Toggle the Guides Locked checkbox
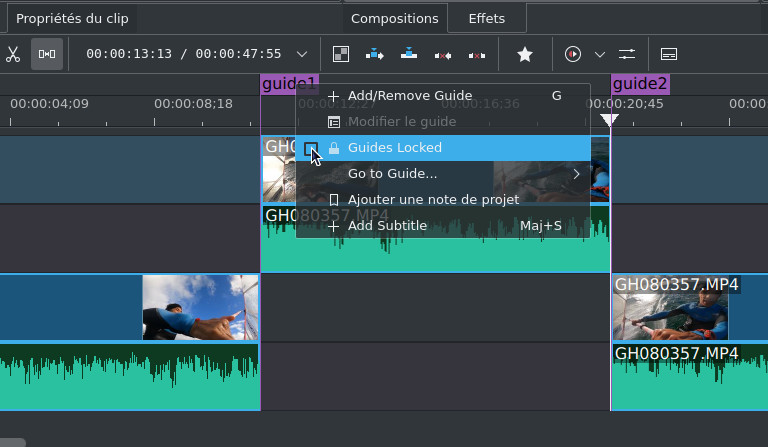This screenshot has width=768, height=447. [x=311, y=148]
